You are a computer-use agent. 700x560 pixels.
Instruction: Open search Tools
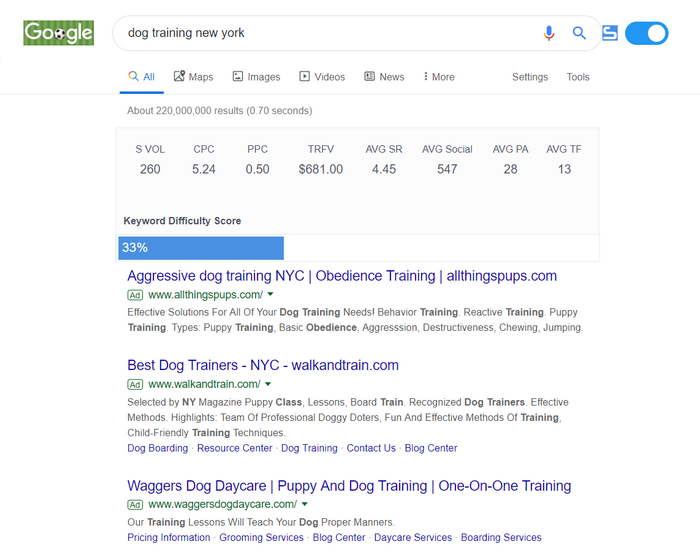[x=578, y=77]
